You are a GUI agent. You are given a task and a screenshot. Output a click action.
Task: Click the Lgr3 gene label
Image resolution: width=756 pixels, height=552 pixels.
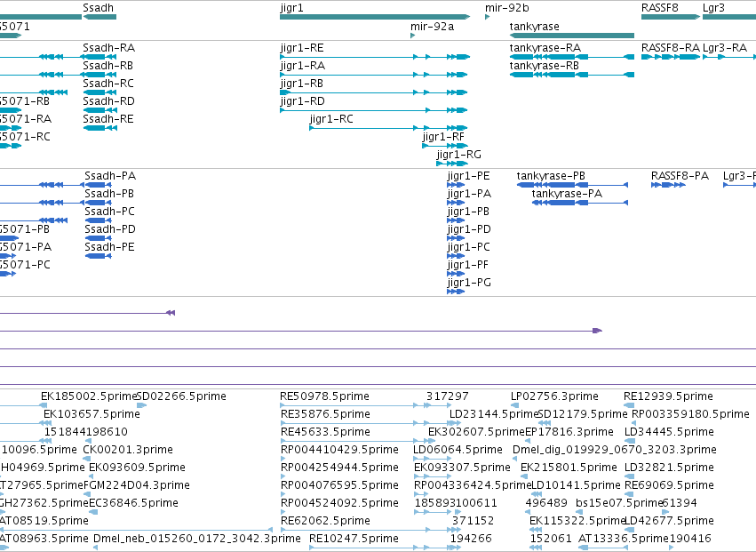pyautogui.click(x=713, y=8)
